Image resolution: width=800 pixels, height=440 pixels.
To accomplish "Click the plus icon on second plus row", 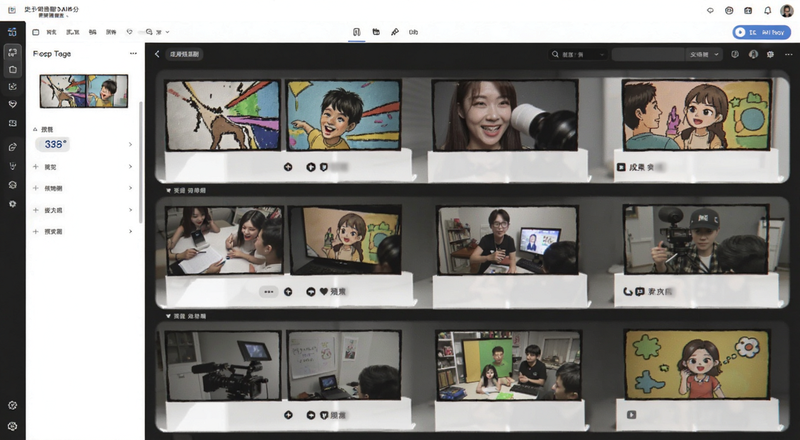I will (36, 188).
